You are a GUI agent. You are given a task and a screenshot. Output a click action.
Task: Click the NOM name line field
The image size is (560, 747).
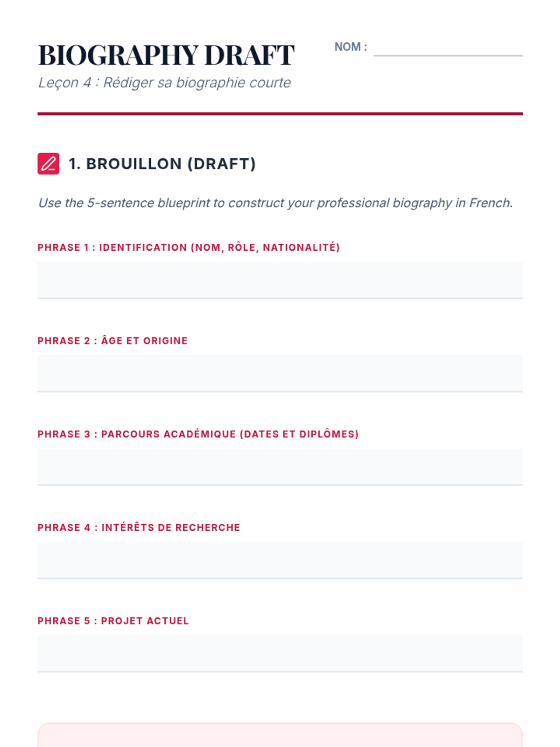pos(448,49)
